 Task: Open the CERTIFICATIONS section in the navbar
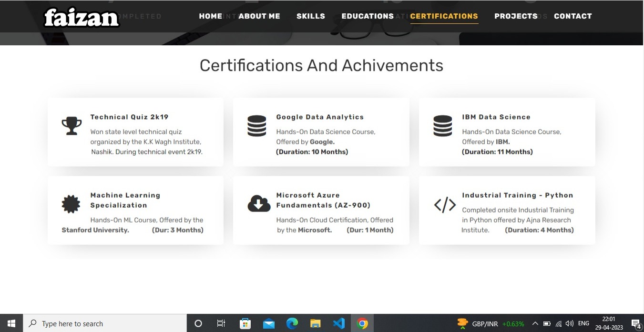click(444, 16)
